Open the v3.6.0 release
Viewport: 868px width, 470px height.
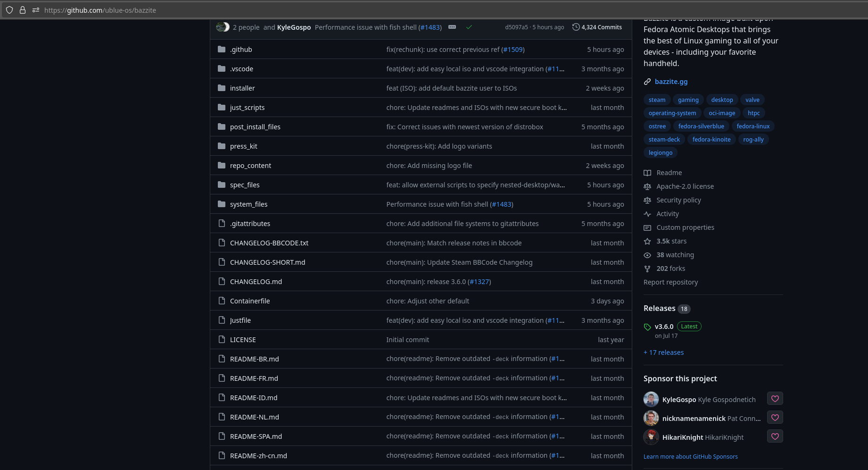tap(664, 327)
